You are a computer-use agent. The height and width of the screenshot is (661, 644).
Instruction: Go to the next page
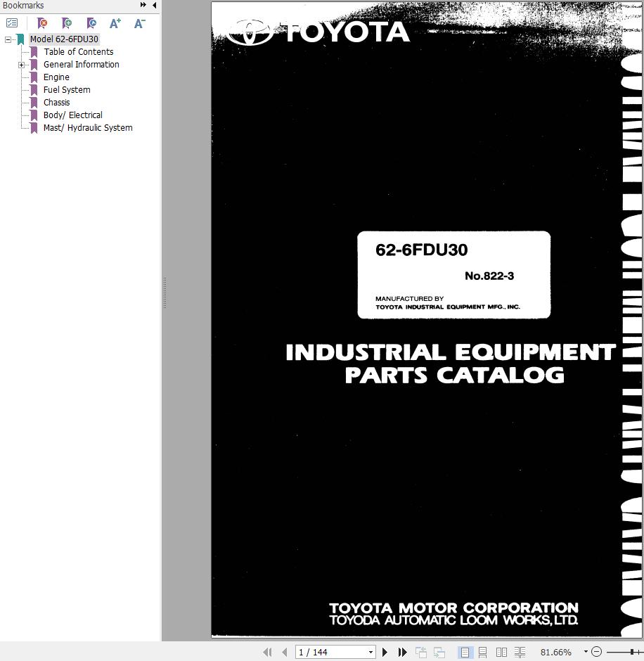click(385, 652)
